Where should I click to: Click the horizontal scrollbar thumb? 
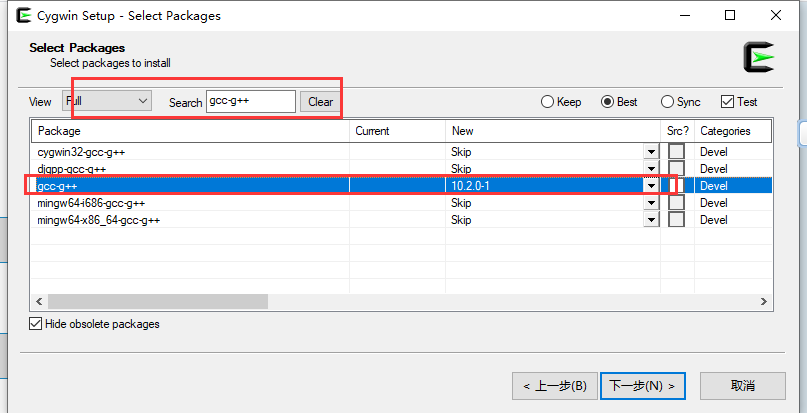click(x=158, y=301)
